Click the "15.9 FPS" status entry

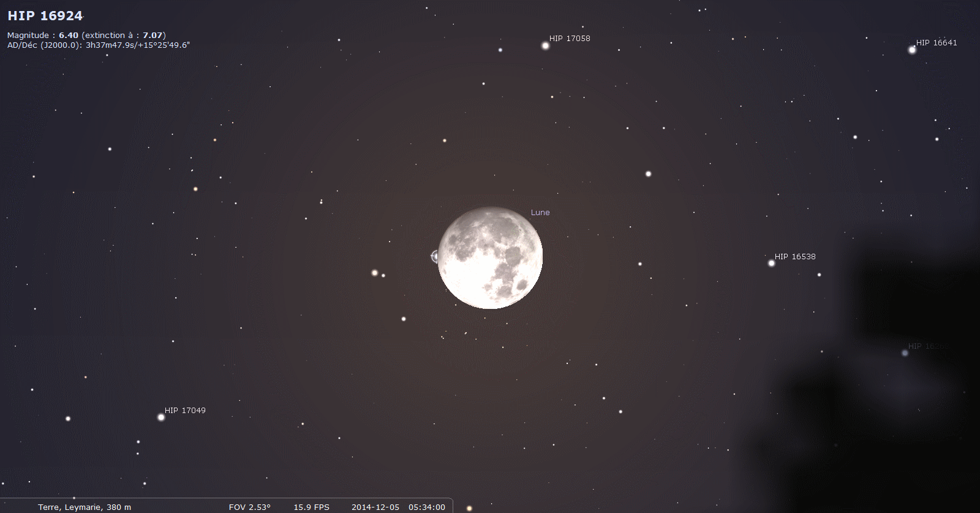(311, 507)
